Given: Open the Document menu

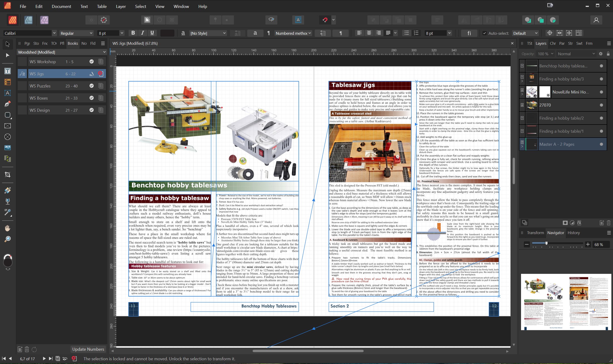Looking at the screenshot, I should pyautogui.click(x=61, y=6).
